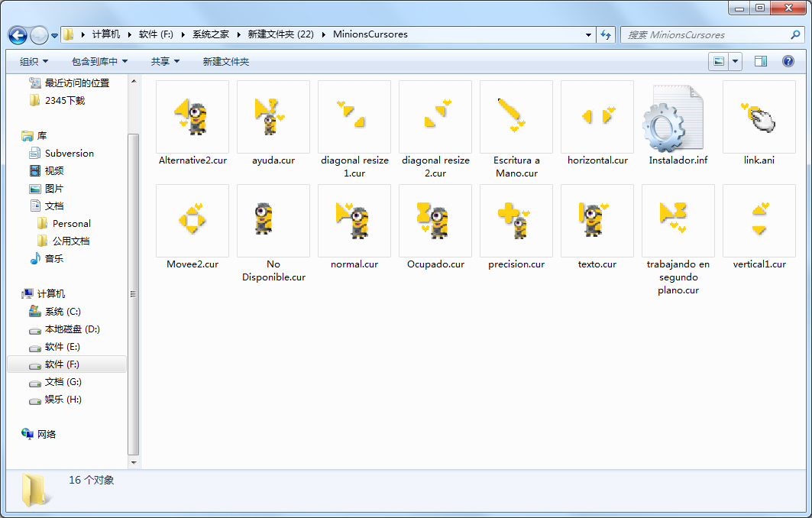The height and width of the screenshot is (518, 812).
Task: Select 网络 in the navigation pane
Action: coord(38,434)
